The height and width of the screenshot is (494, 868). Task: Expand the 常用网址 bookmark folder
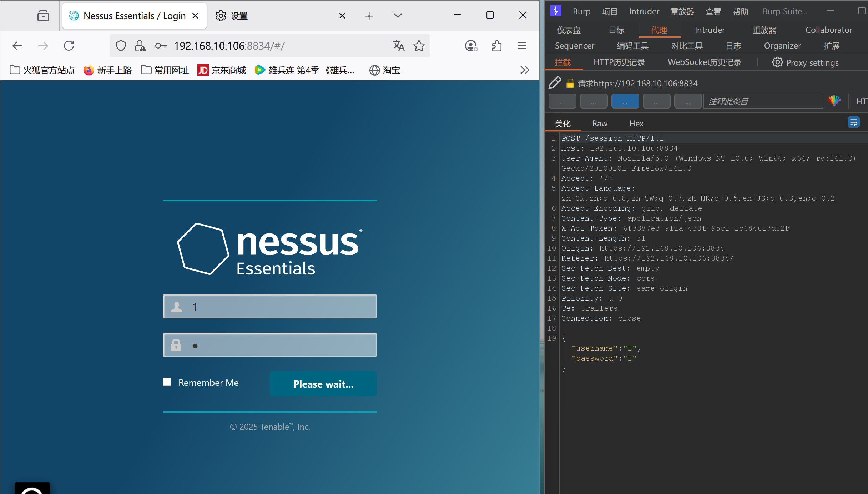coord(165,70)
